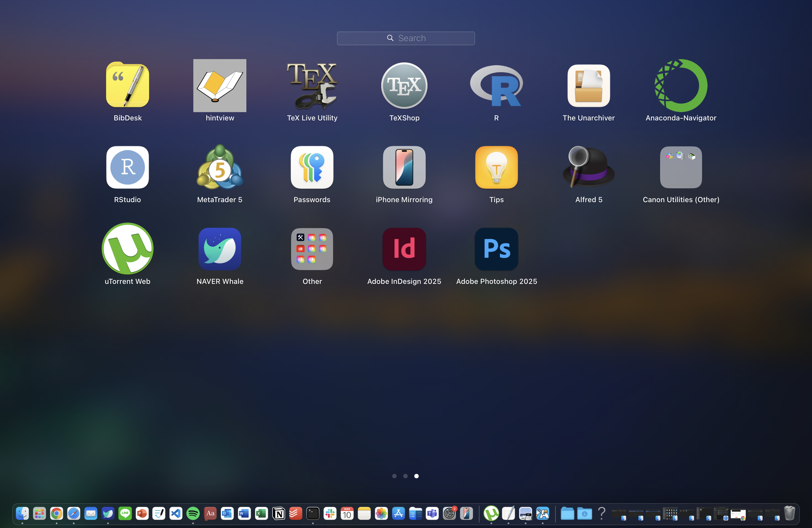The height and width of the screenshot is (528, 812).
Task: Open System Settings with badge in the Dock
Action: point(449,513)
